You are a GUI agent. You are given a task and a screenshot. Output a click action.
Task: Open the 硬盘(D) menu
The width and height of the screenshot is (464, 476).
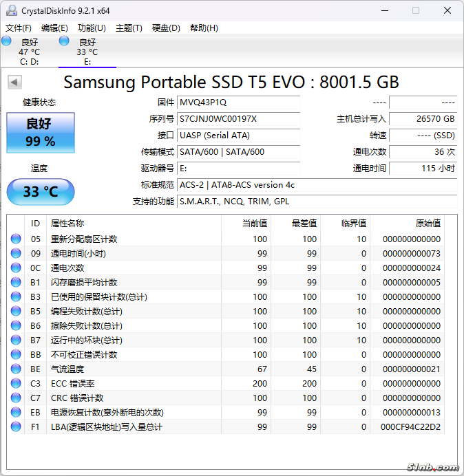166,28
